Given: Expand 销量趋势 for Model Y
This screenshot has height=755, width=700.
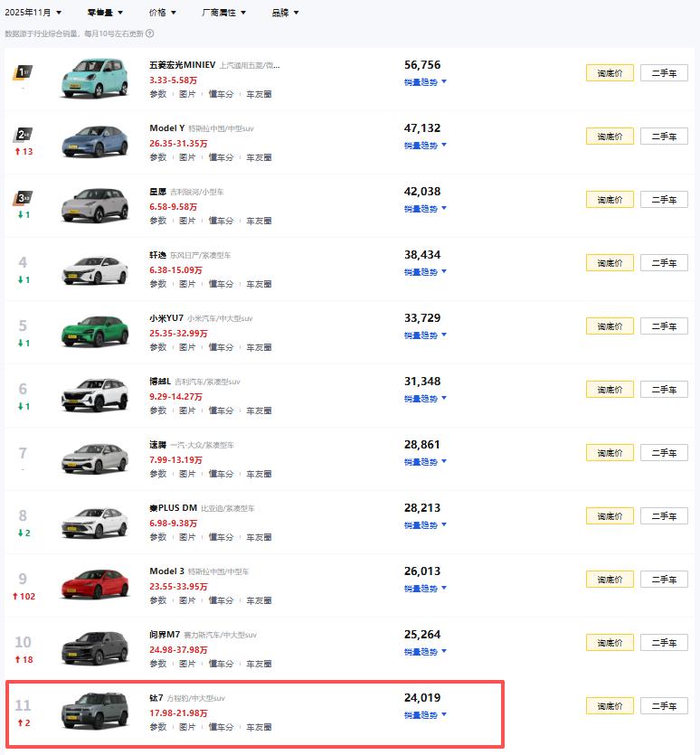Looking at the screenshot, I should [425, 146].
